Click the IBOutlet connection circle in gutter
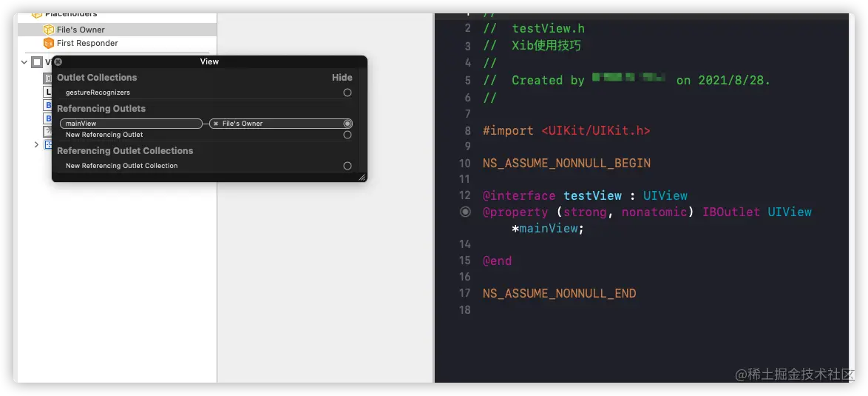This screenshot has width=868, height=396. tap(466, 212)
